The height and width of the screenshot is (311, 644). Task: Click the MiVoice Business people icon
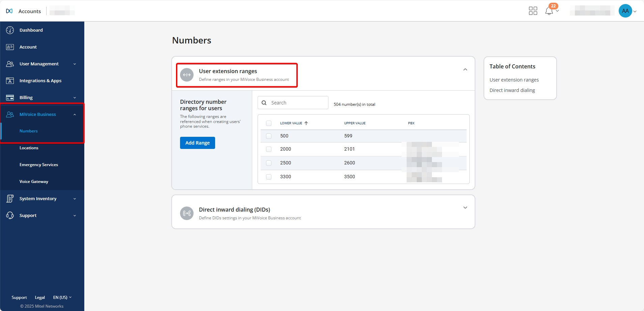pyautogui.click(x=10, y=114)
